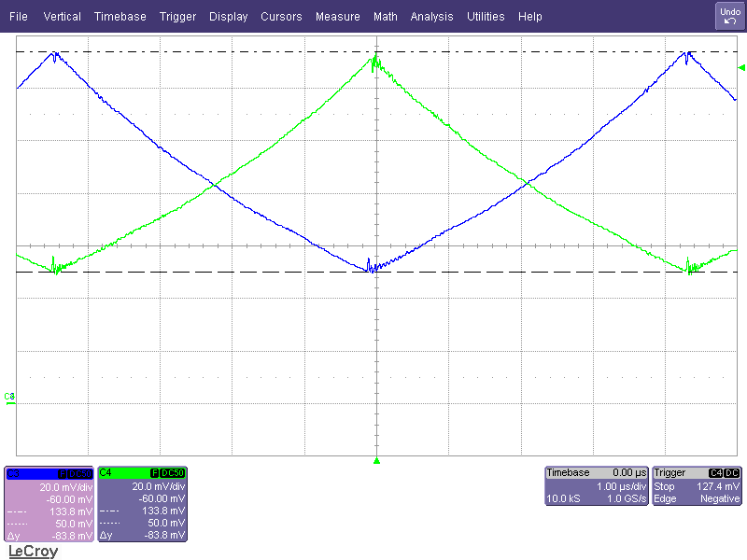Click the 1.00 µs/div timebase value
This screenshot has height=560, width=747.
click(x=621, y=486)
